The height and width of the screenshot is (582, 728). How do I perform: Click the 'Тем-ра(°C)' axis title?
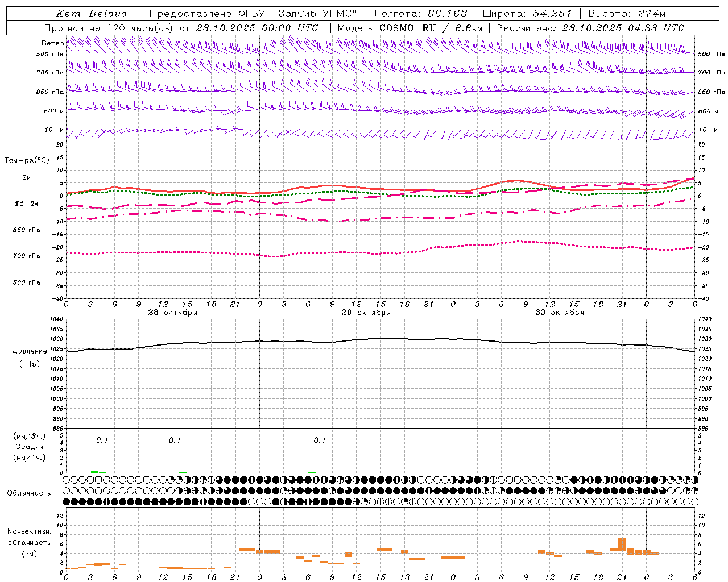coord(27,161)
